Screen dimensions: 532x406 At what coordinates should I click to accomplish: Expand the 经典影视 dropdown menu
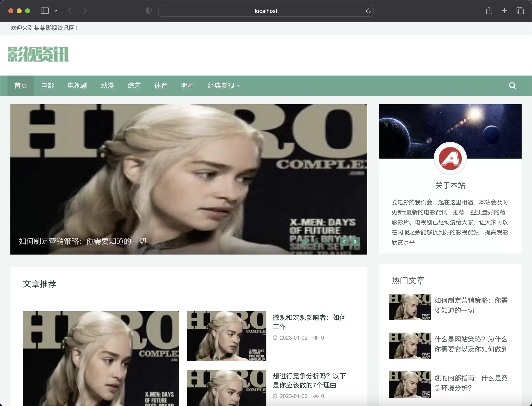coord(224,86)
